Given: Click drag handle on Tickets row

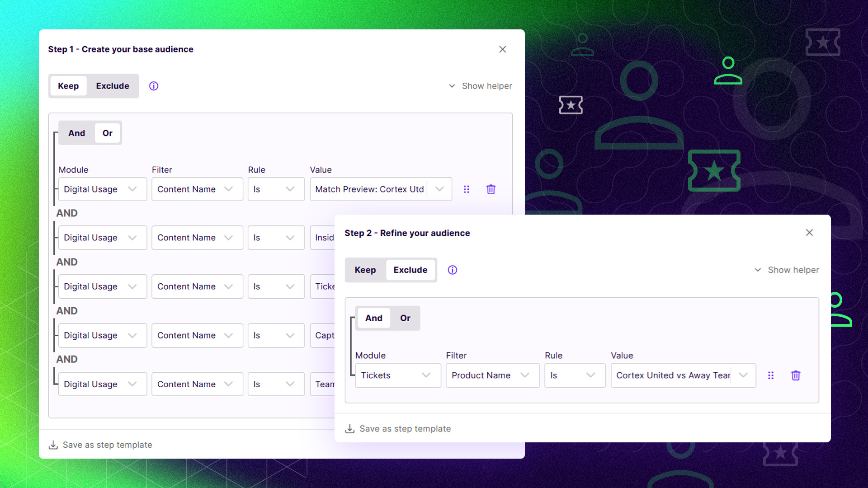Looking at the screenshot, I should (x=771, y=375).
